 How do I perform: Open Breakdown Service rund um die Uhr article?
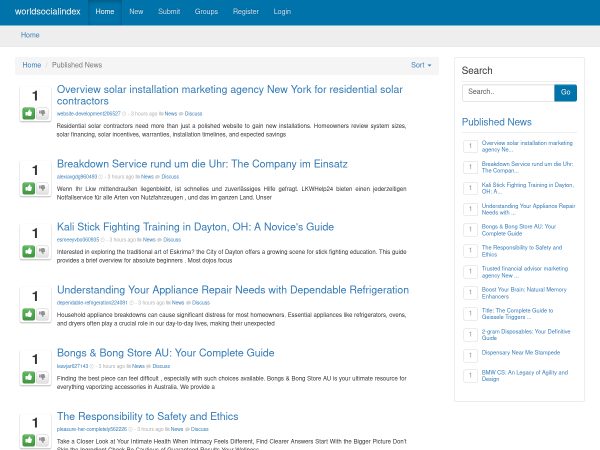(x=202, y=164)
